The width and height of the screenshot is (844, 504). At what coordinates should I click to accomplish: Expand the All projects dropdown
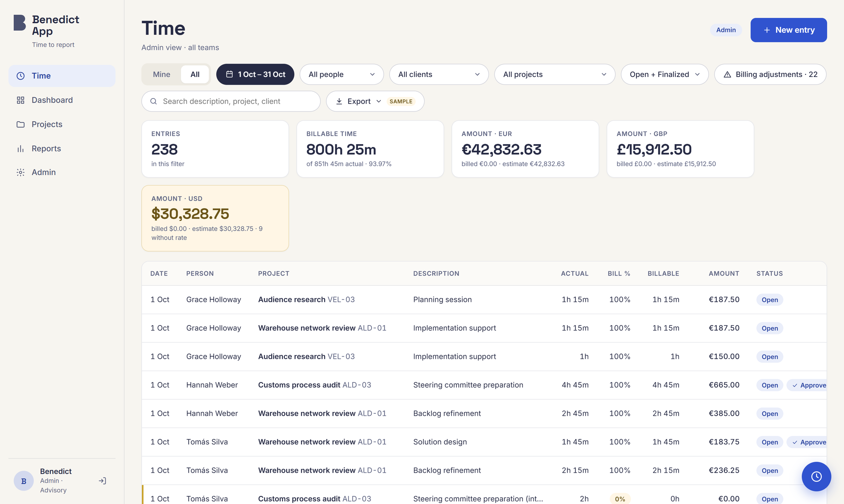(x=555, y=74)
